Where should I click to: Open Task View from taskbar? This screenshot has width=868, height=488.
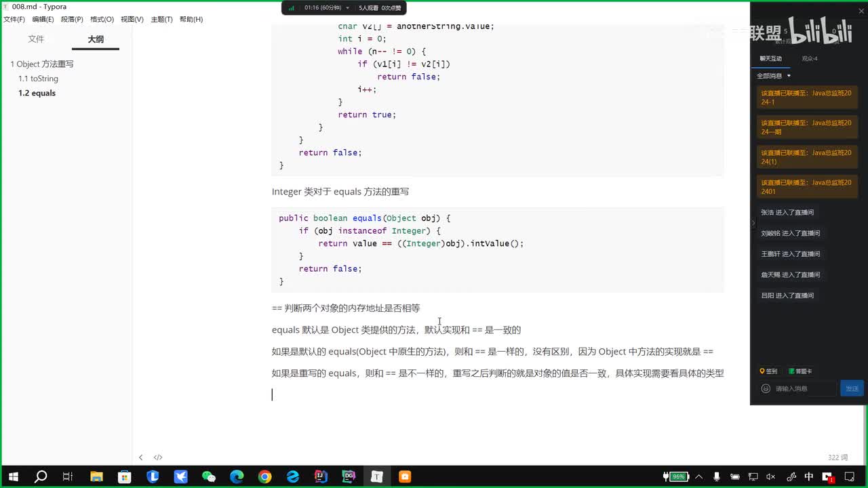[x=68, y=476]
